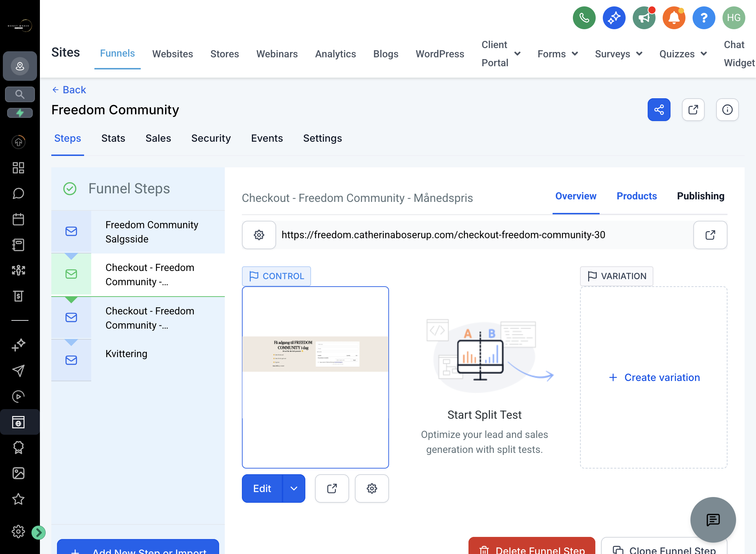Click Add New Step or Import button
This screenshot has height=554, width=756.
pos(138,547)
